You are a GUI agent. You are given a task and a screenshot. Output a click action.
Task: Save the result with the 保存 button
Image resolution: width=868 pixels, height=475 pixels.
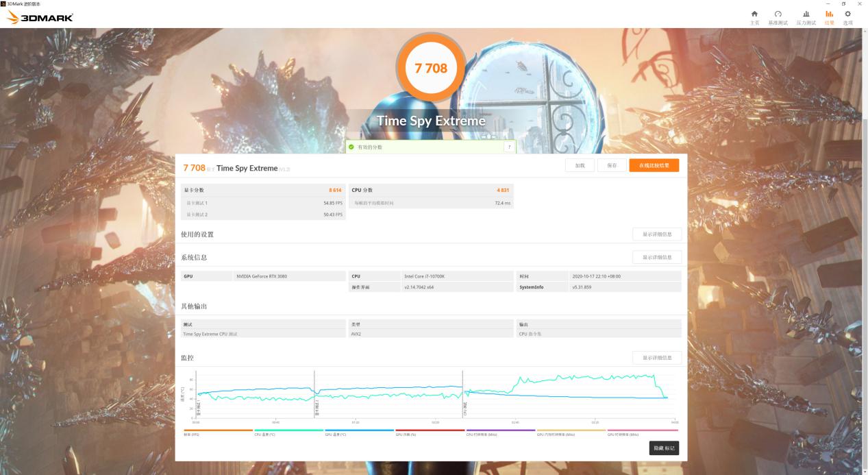click(611, 165)
